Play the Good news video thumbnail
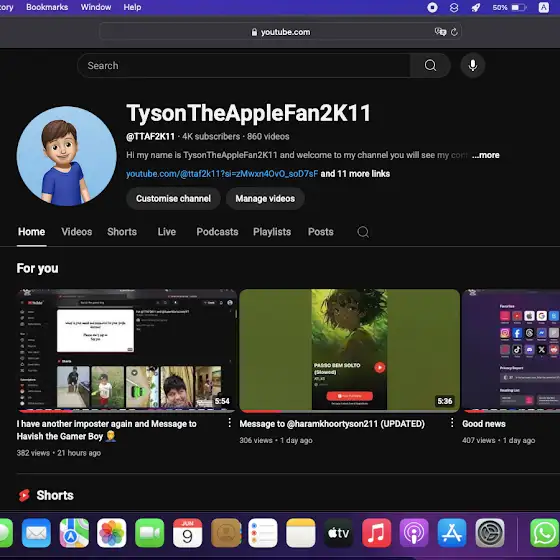560x560 pixels. pyautogui.click(x=511, y=350)
